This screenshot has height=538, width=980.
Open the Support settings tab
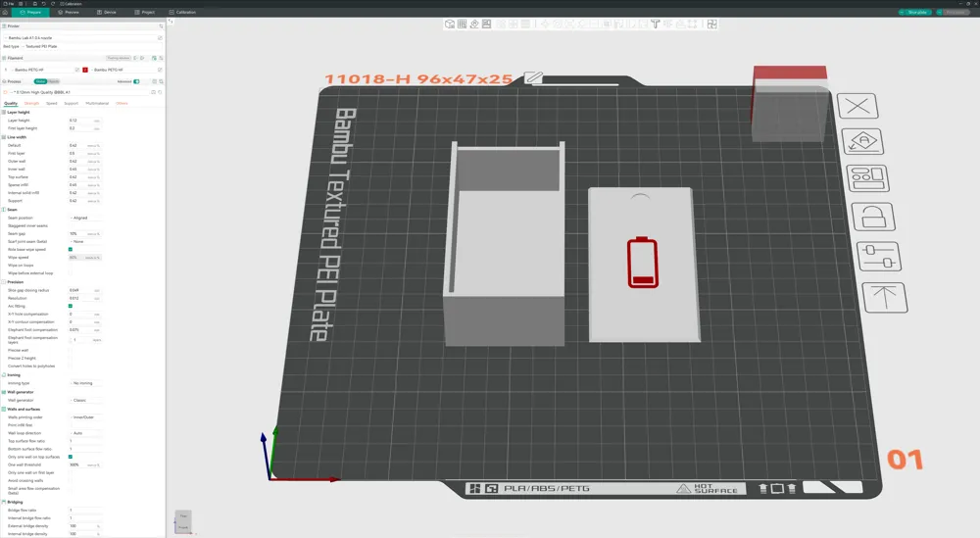pos(71,103)
